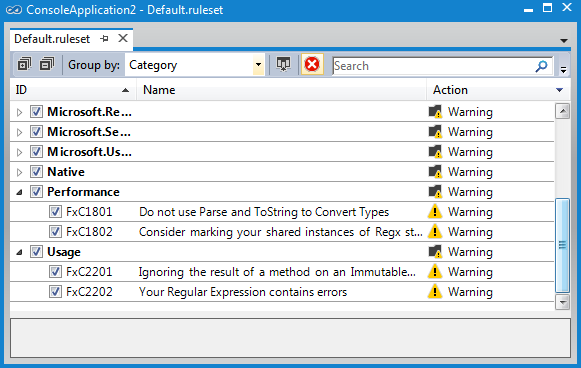
Task: Open the toolbar overflow options arrow
Action: tap(563, 69)
